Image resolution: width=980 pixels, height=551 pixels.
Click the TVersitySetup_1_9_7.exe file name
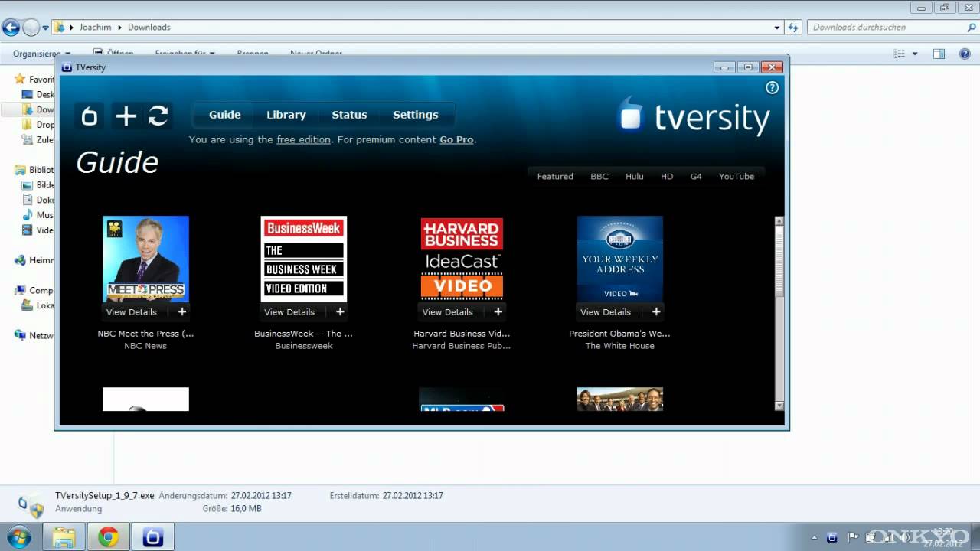click(104, 495)
